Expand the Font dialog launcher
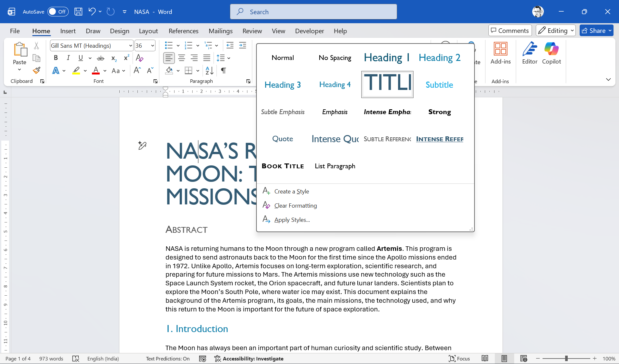The height and width of the screenshot is (364, 619). 155,82
